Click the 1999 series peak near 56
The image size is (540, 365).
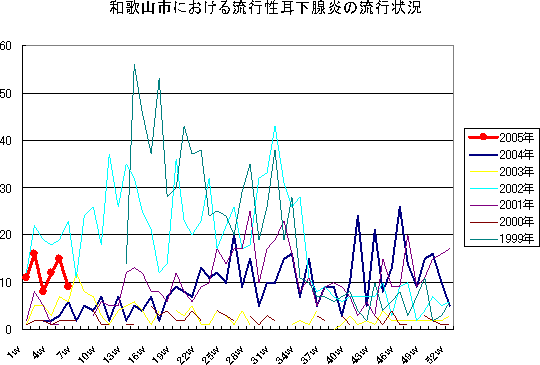tap(134, 65)
